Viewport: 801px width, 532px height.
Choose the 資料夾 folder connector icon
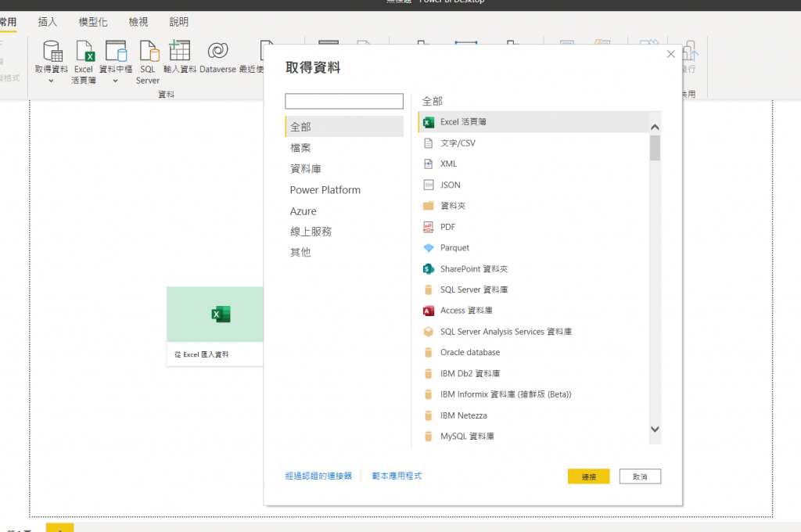[x=429, y=206]
